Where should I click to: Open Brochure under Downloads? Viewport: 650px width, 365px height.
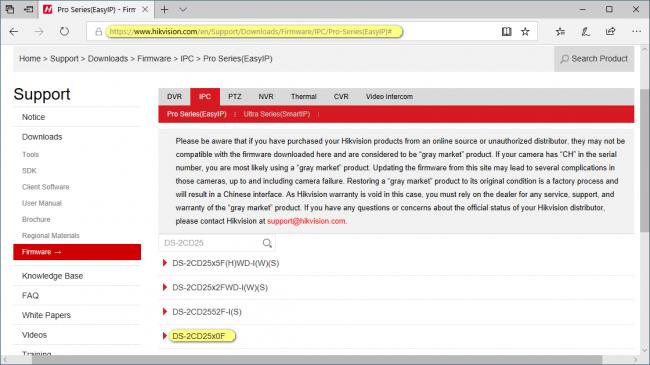pyautogui.click(x=36, y=219)
